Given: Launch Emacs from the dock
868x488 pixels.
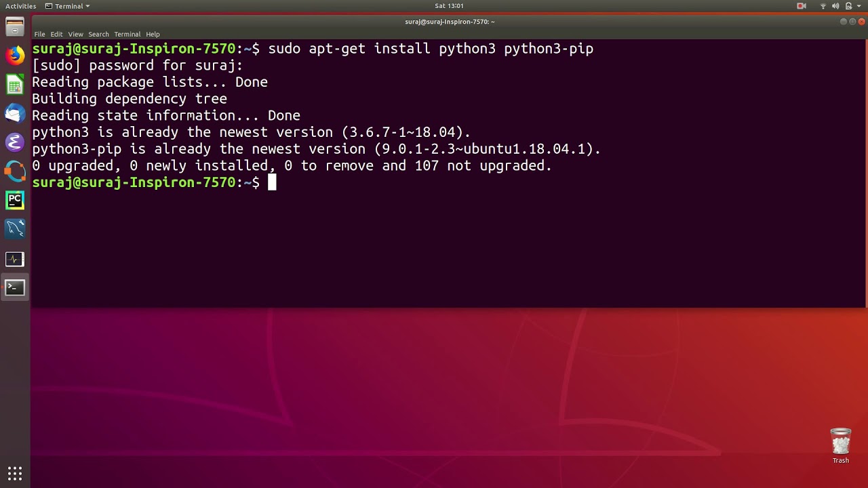Looking at the screenshot, I should (x=14, y=142).
